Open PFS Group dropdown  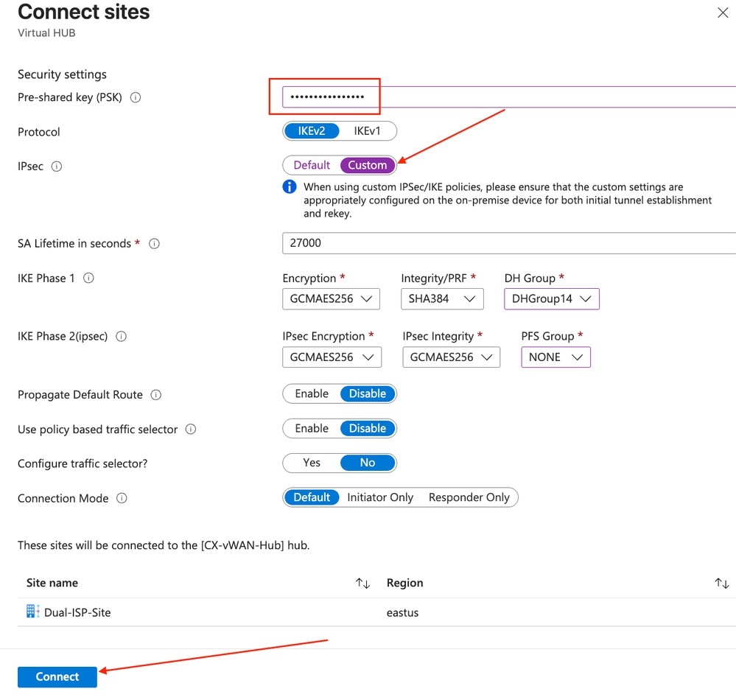[x=555, y=357]
